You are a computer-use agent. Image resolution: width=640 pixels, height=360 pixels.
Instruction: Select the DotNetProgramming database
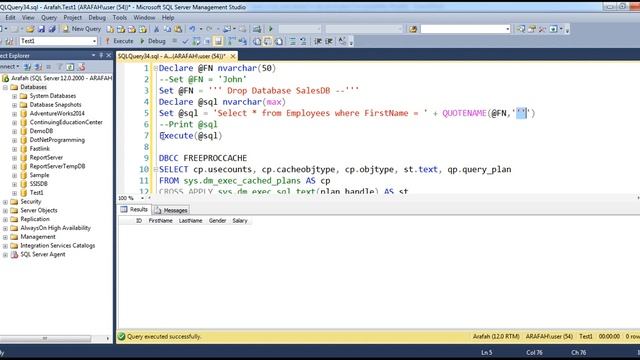point(57,140)
